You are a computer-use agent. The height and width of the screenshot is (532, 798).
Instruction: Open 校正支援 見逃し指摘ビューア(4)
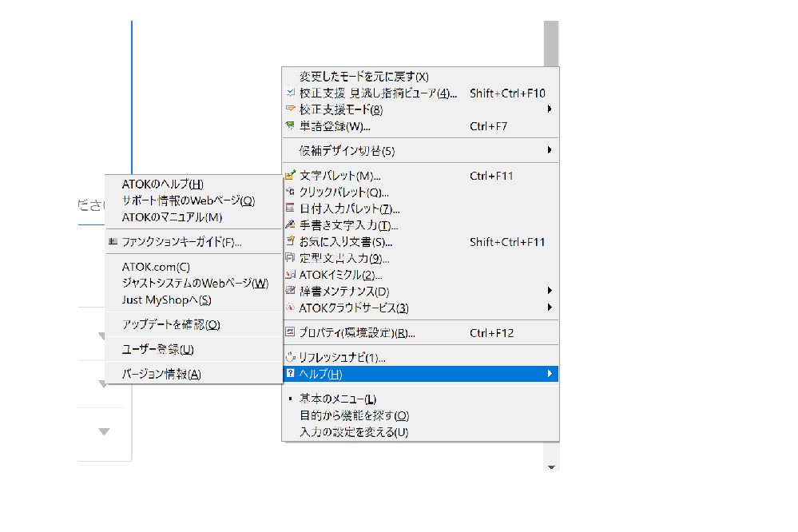(x=378, y=93)
